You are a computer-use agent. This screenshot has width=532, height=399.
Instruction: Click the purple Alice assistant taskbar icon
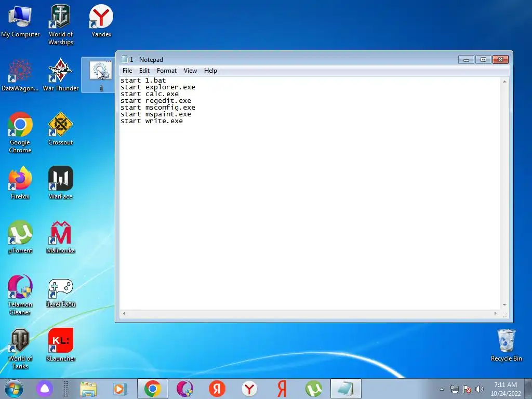[x=45, y=389]
